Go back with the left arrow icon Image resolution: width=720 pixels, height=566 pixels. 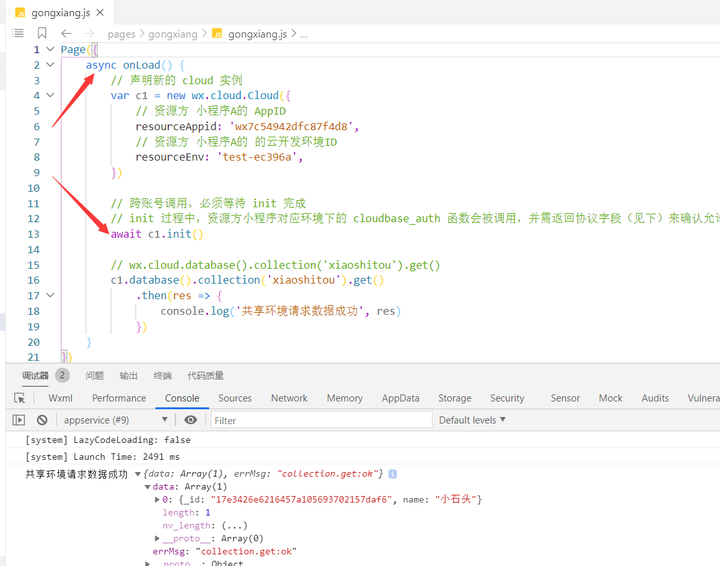66,34
